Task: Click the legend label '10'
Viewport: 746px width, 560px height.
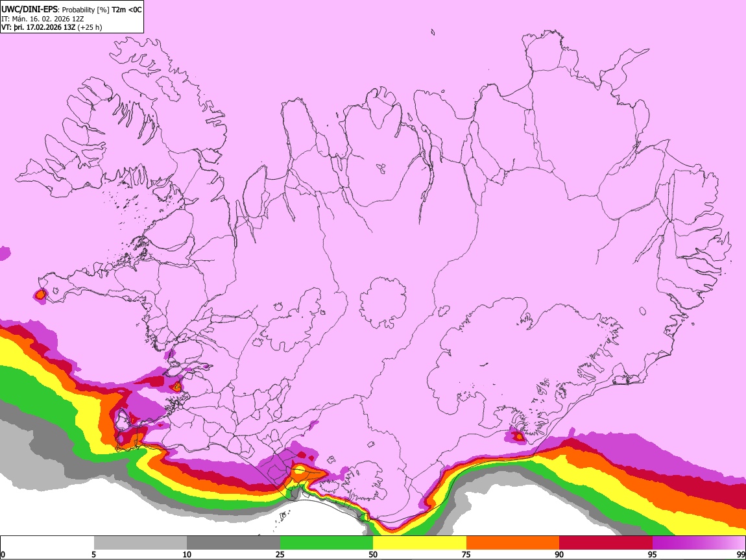Action: click(x=187, y=554)
